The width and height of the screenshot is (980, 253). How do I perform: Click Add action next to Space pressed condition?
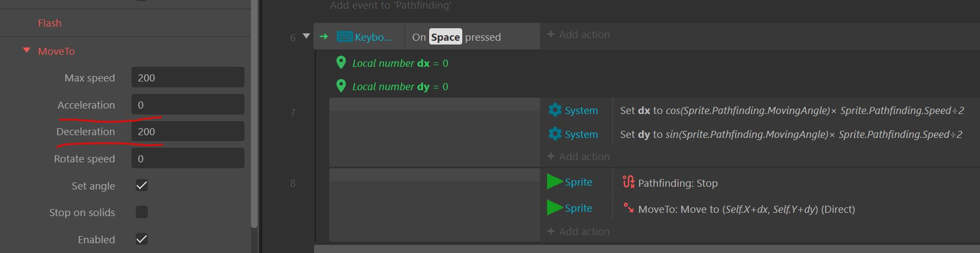[579, 34]
